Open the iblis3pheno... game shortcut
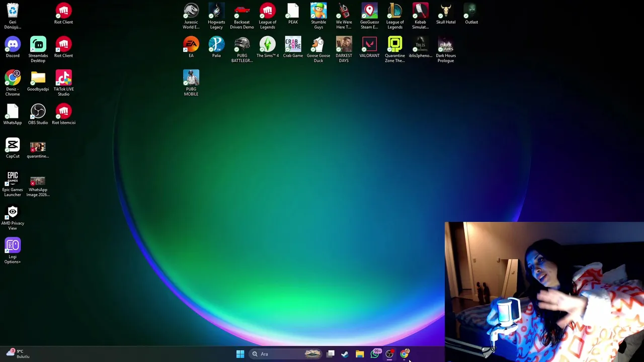This screenshot has width=644, height=362. pyautogui.click(x=420, y=47)
